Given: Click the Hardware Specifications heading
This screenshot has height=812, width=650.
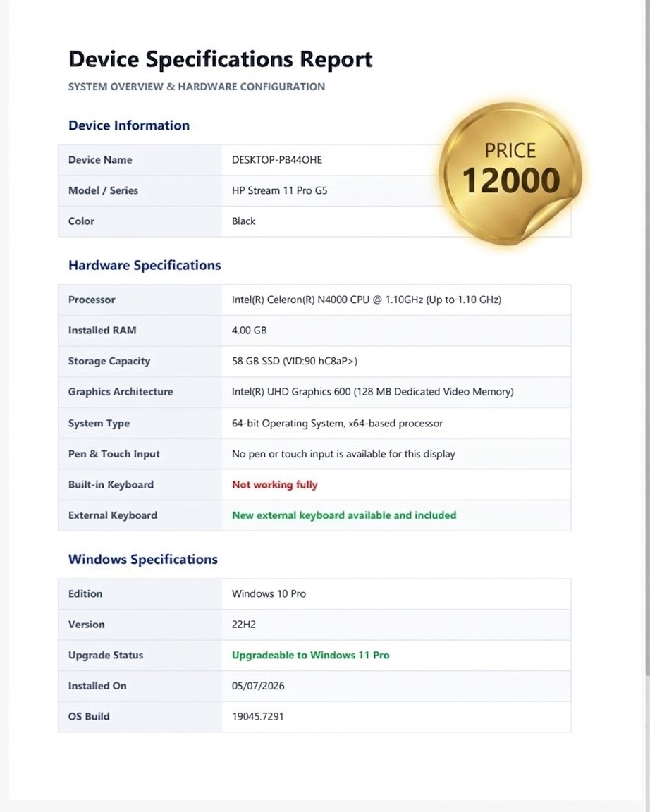Looking at the screenshot, I should 145,265.
